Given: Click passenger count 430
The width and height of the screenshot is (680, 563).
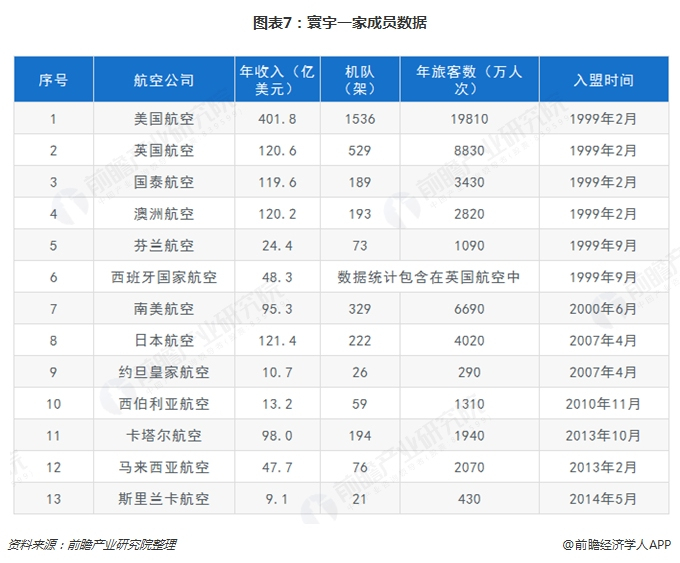Looking at the screenshot, I should (x=469, y=499).
